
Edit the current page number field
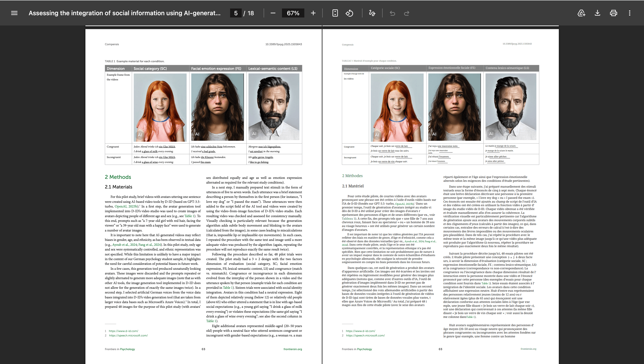pyautogui.click(x=235, y=13)
